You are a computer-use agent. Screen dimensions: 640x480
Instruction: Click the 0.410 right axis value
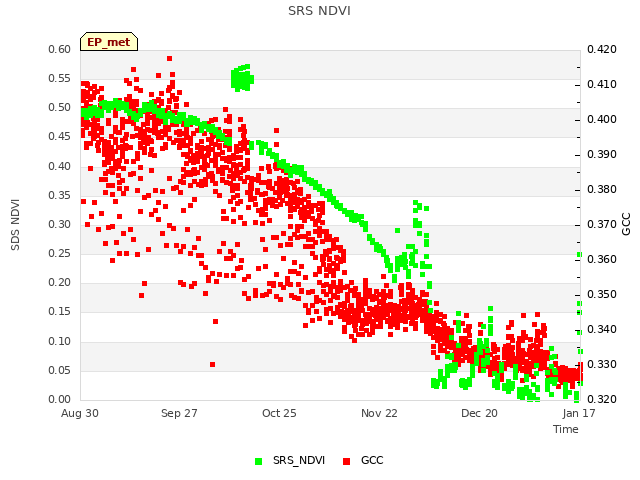click(x=602, y=84)
